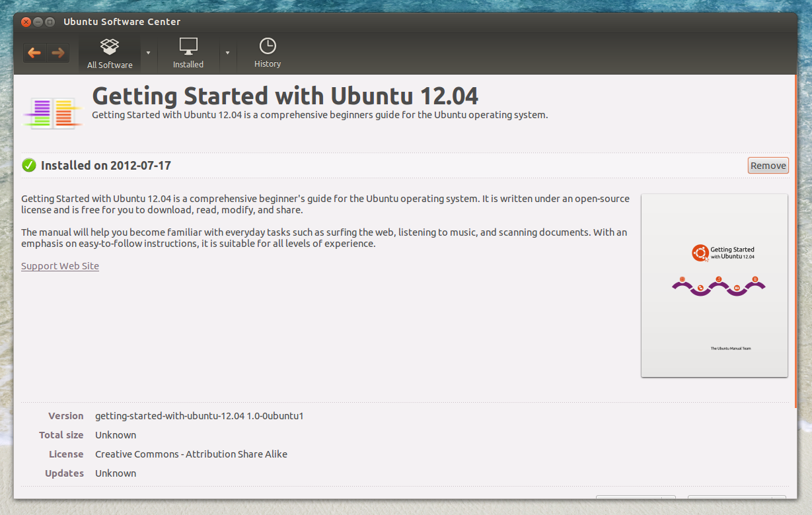
Task: Open the Support Web Site link
Action: [x=60, y=266]
